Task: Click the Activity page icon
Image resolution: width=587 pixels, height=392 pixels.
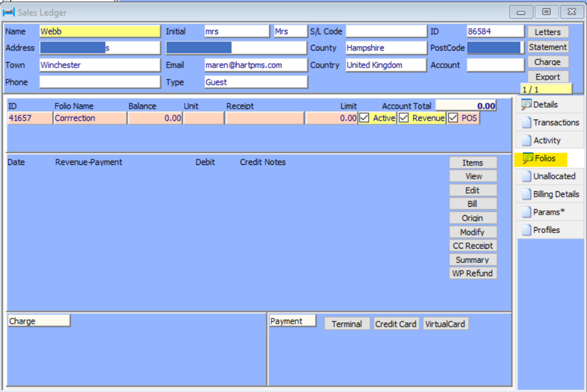Action: [526, 141]
